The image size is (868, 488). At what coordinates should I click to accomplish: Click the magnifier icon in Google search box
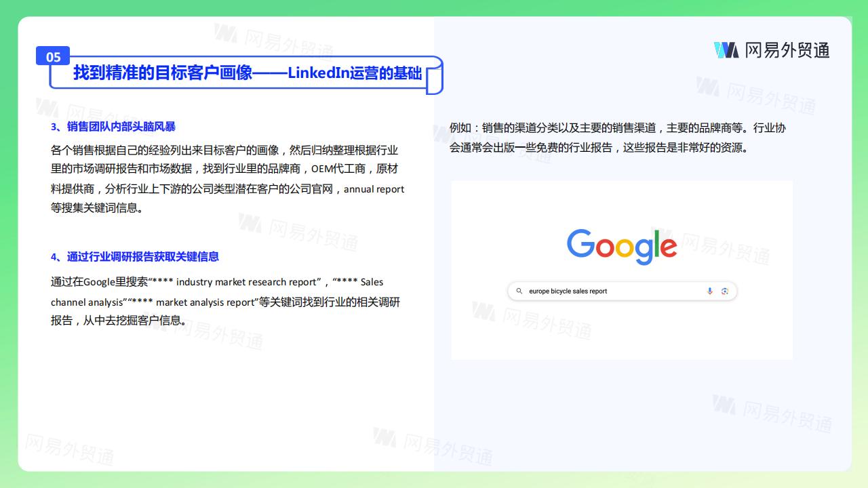[x=519, y=291]
